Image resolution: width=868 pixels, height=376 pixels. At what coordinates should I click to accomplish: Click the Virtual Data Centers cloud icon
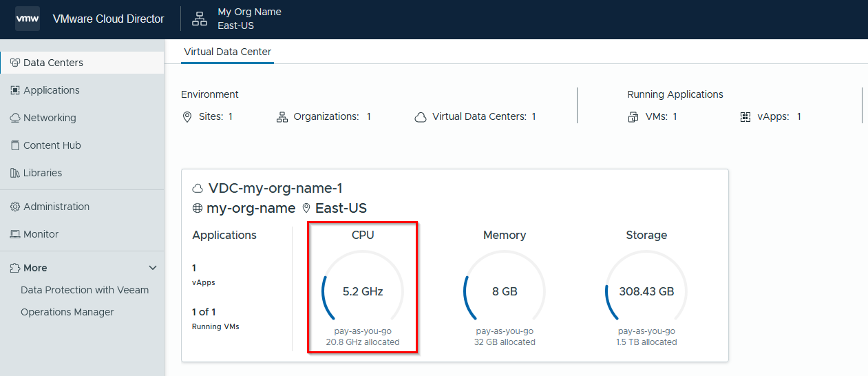421,117
